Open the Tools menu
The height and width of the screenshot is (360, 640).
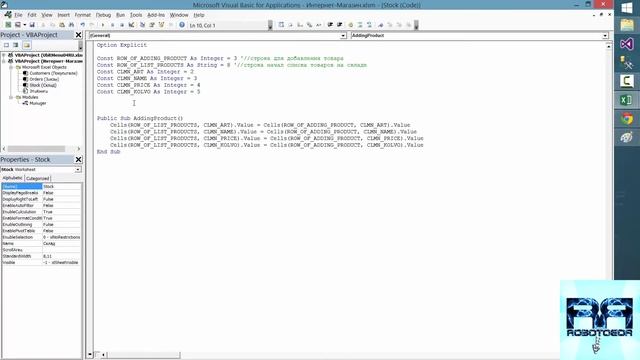(136, 15)
